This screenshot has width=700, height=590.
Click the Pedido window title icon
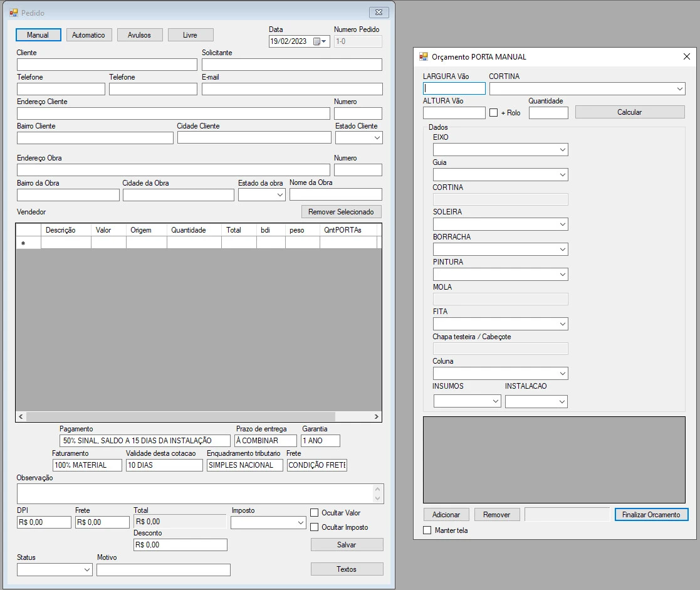coord(14,13)
